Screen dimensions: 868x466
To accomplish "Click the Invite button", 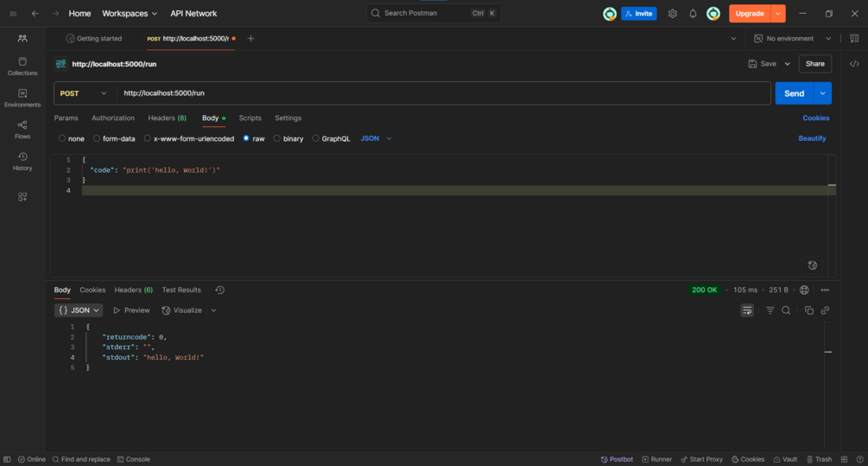I will pyautogui.click(x=639, y=13).
